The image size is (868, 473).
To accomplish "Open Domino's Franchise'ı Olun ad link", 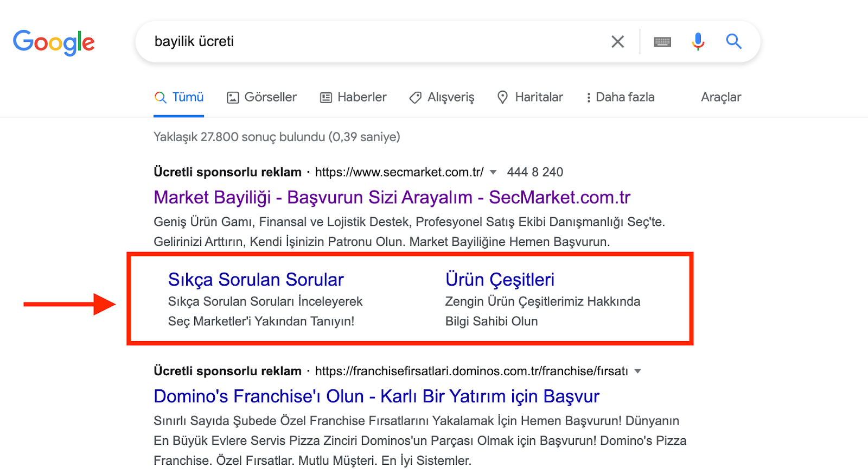I will [x=376, y=396].
